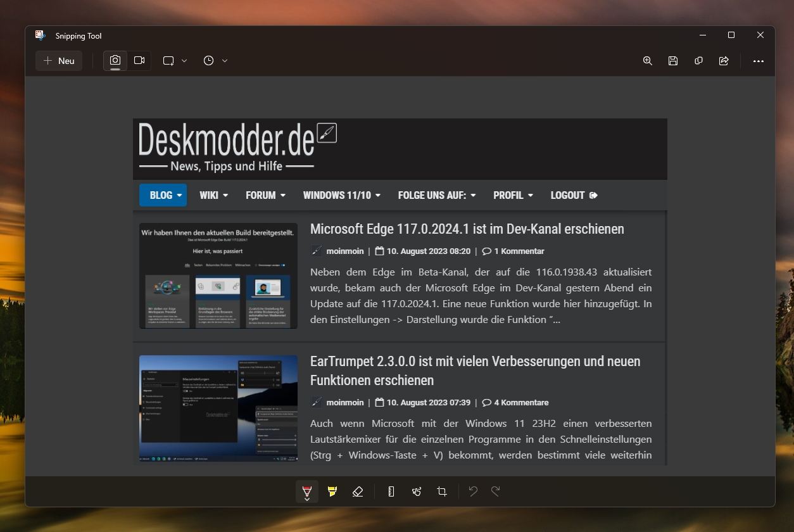This screenshot has height=532, width=794.
Task: Expand the delay timer dropdown arrow
Action: point(225,61)
